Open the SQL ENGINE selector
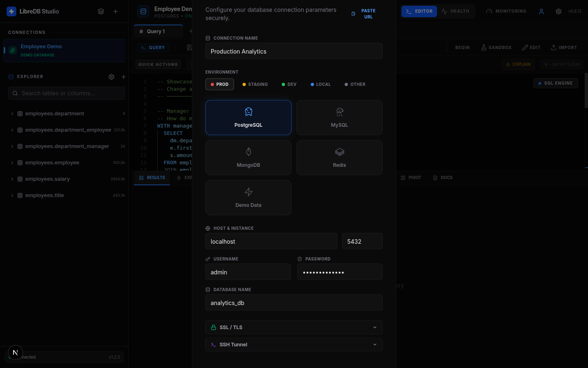This screenshot has width=588, height=368. pos(555,83)
